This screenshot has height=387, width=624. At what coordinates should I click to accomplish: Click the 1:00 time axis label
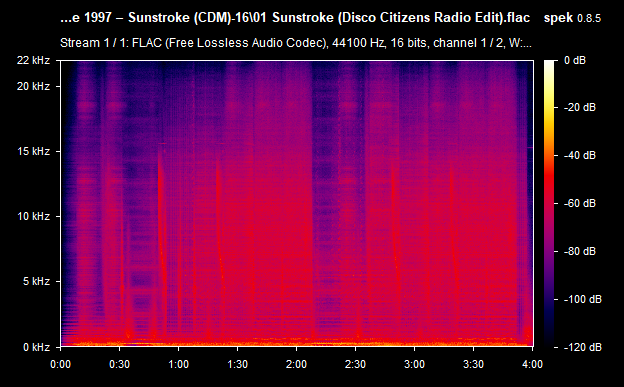click(x=178, y=364)
